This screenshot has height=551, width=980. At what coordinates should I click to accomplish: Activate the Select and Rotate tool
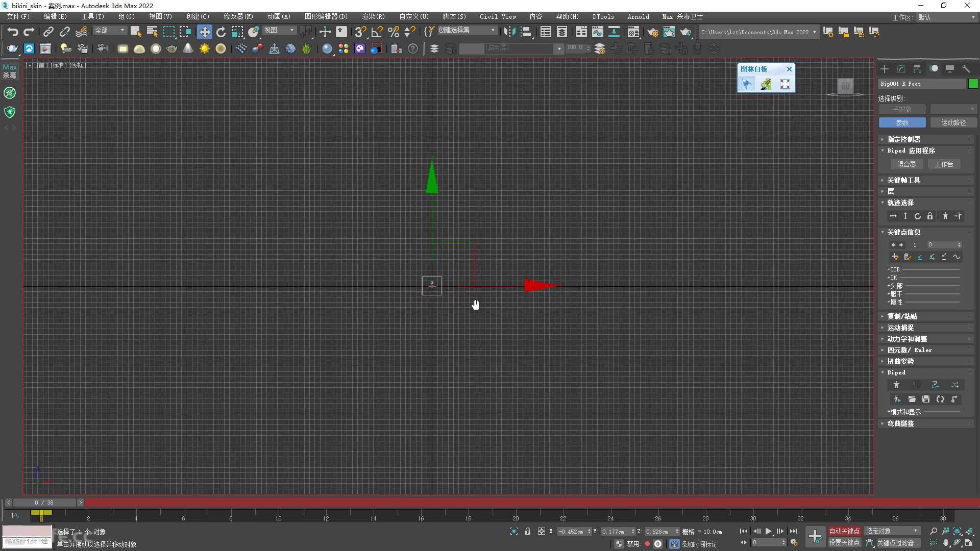pos(220,32)
